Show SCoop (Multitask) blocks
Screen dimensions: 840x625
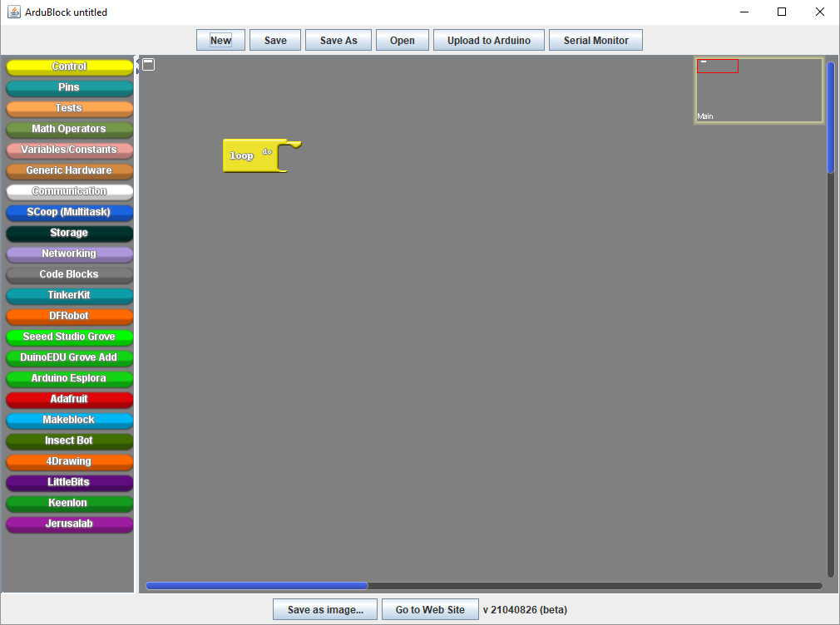tap(69, 213)
